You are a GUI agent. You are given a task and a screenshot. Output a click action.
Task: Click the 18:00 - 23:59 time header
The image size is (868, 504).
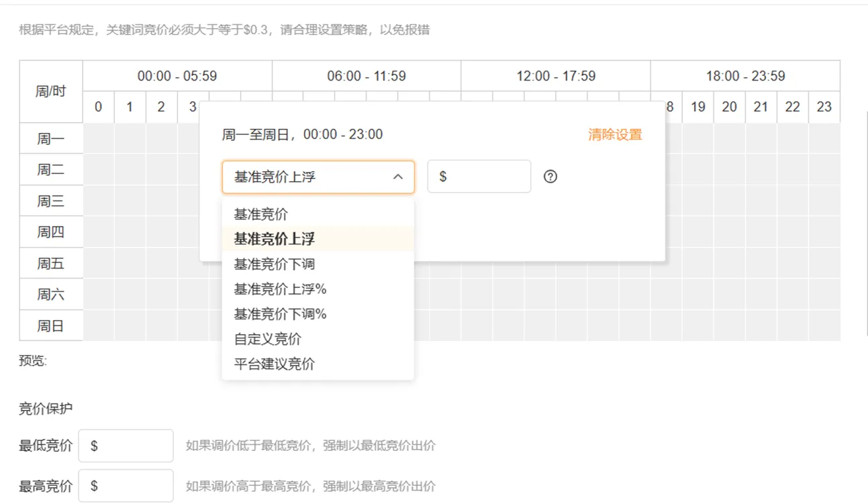(x=744, y=76)
